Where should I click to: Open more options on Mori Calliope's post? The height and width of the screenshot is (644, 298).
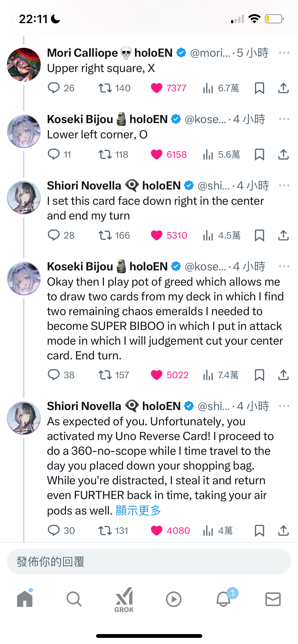tap(284, 53)
